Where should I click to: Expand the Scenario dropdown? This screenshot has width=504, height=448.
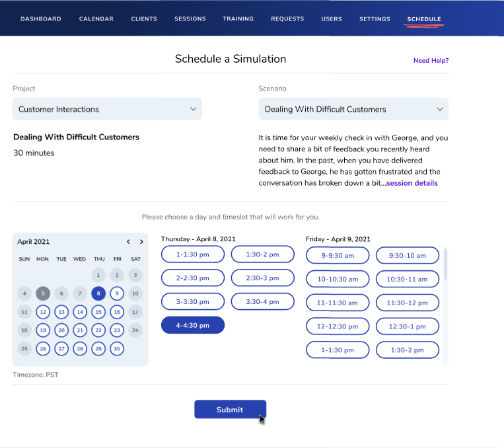353,109
